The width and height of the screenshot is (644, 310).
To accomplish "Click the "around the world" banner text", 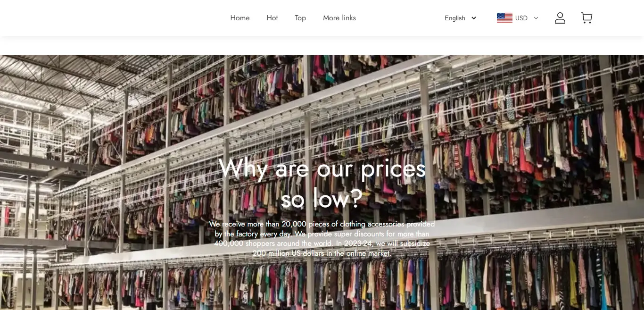I will pos(303,243).
